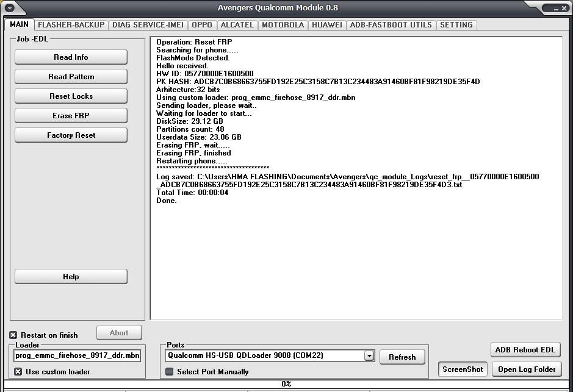Click the 'Using custom loader' log line
This screenshot has width=573, height=392.
coord(256,98)
